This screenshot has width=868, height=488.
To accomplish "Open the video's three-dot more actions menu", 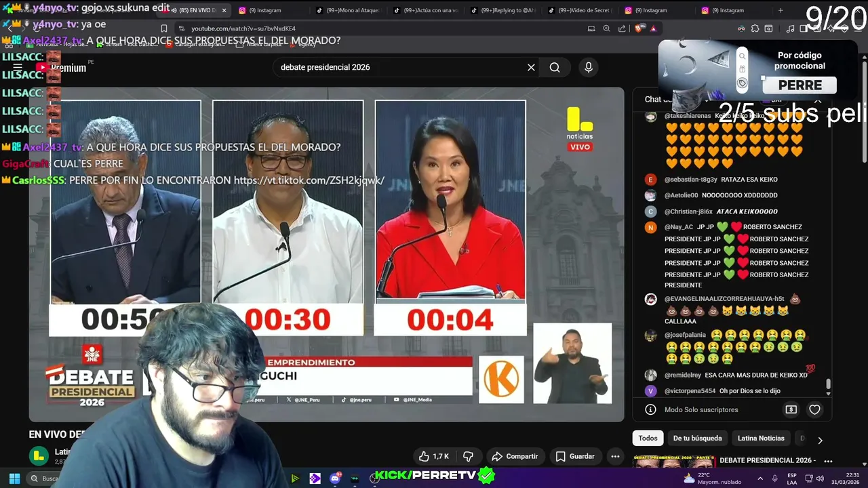I will coord(615,457).
